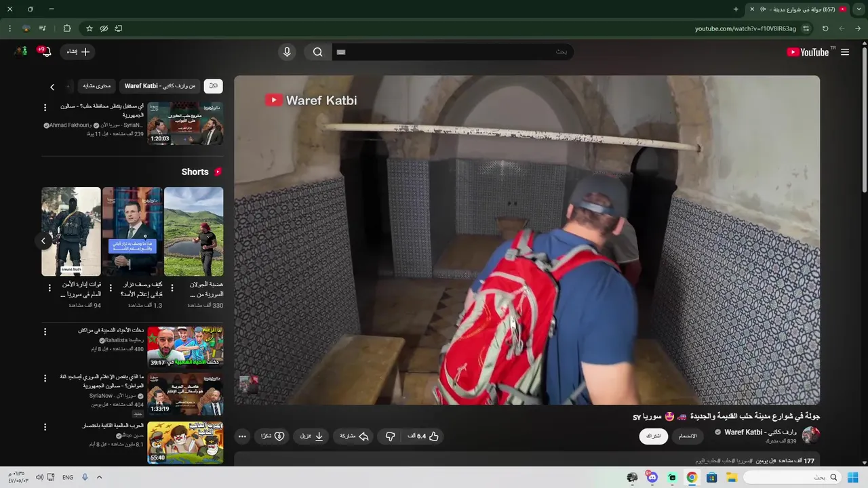Bookmark this page with star icon

point(89,28)
